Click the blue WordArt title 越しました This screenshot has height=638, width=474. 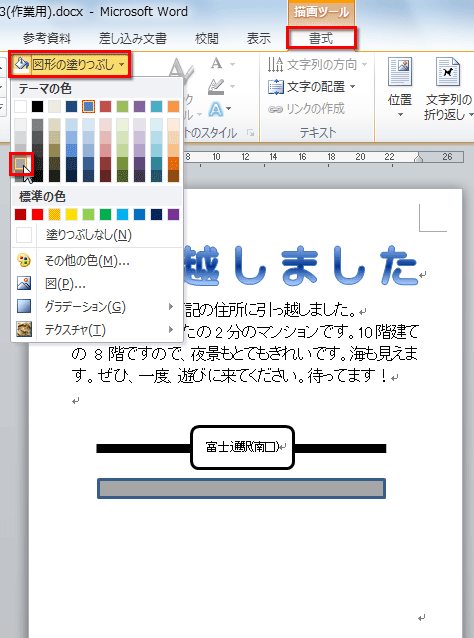(301, 267)
